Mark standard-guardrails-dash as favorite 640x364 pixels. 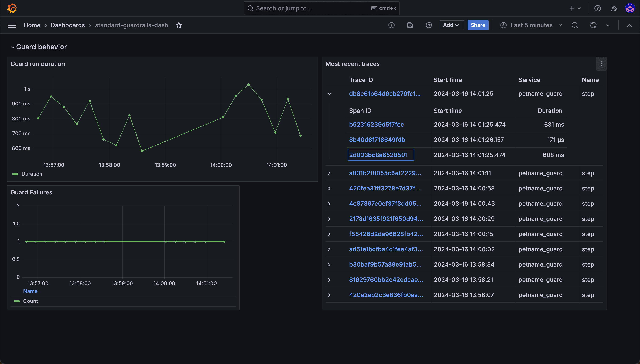179,25
